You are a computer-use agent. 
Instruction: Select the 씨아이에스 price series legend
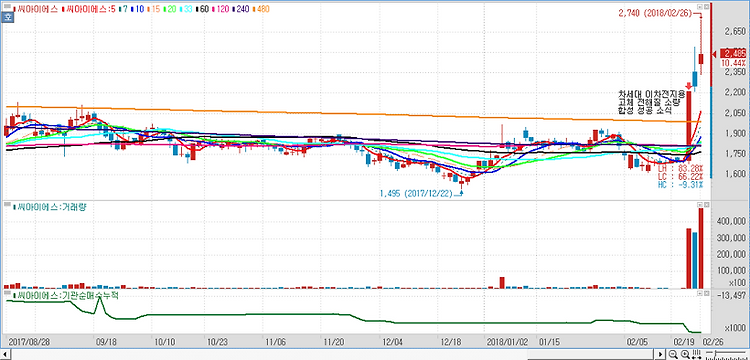[x=35, y=9]
